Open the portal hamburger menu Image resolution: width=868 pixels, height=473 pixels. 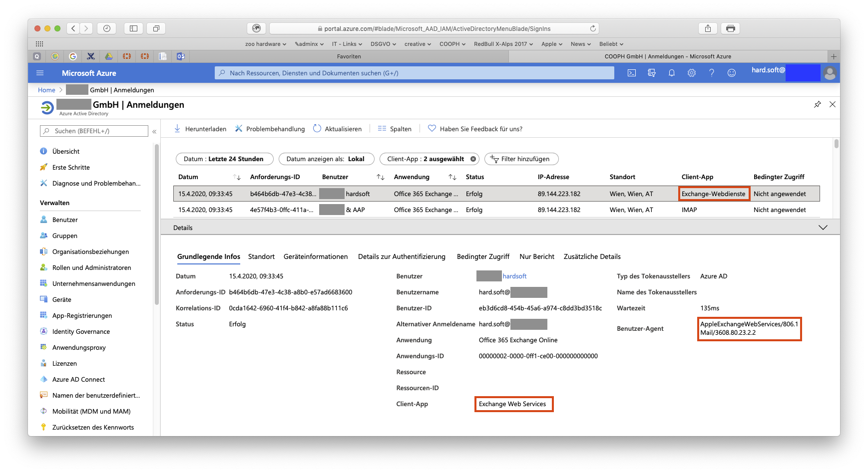click(39, 73)
